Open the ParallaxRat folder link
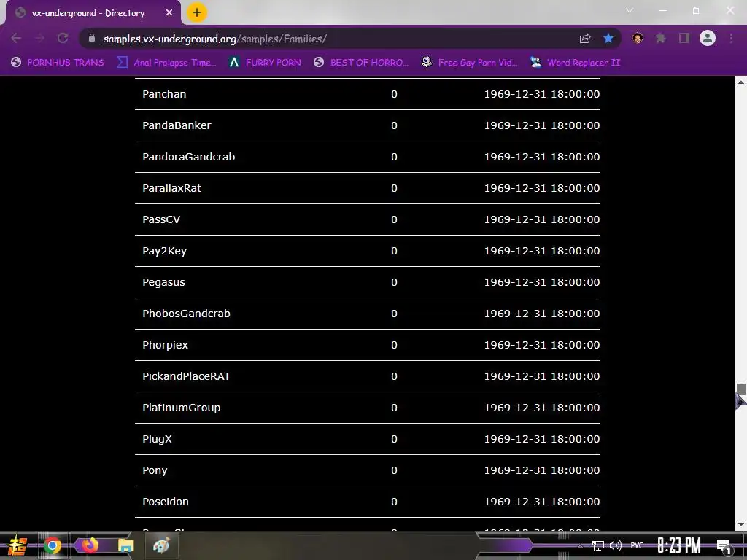 tap(172, 188)
